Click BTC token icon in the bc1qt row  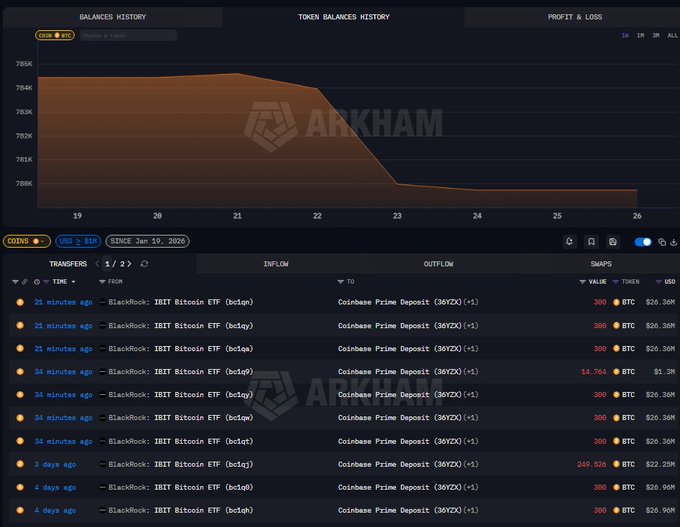pyautogui.click(x=616, y=441)
